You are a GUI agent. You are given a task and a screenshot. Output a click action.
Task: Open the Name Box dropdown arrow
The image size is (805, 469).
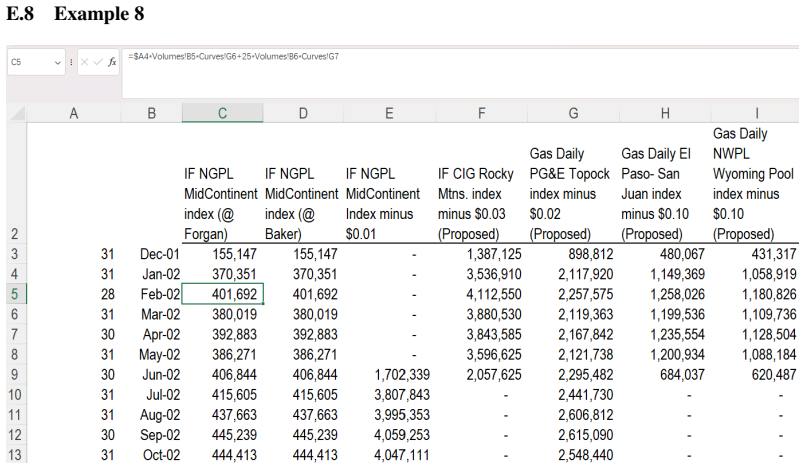point(58,63)
